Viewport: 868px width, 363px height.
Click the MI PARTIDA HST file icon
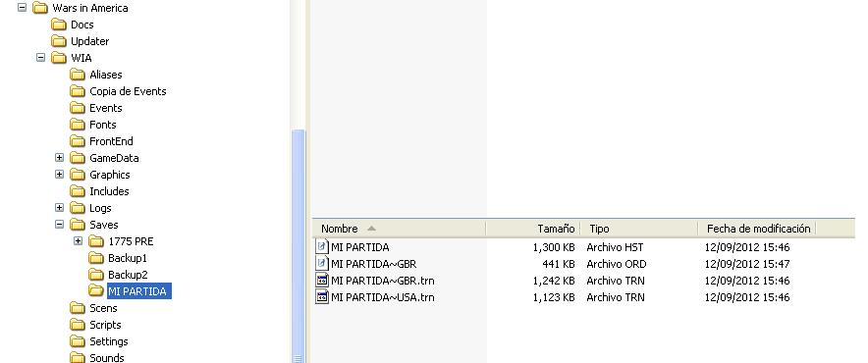[x=322, y=247]
